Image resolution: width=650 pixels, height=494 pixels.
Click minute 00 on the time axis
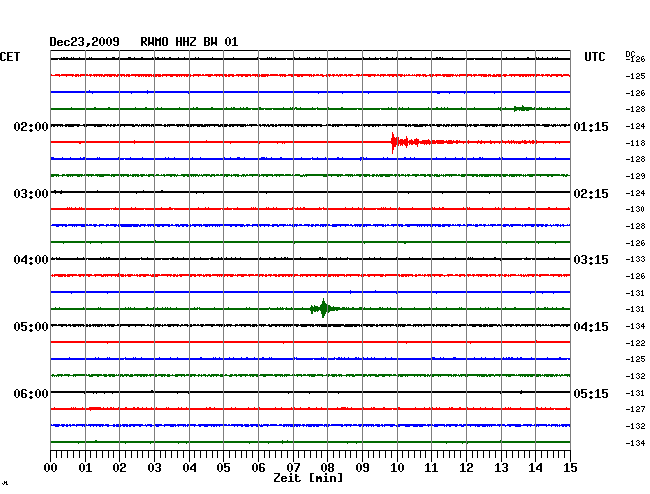(51, 468)
